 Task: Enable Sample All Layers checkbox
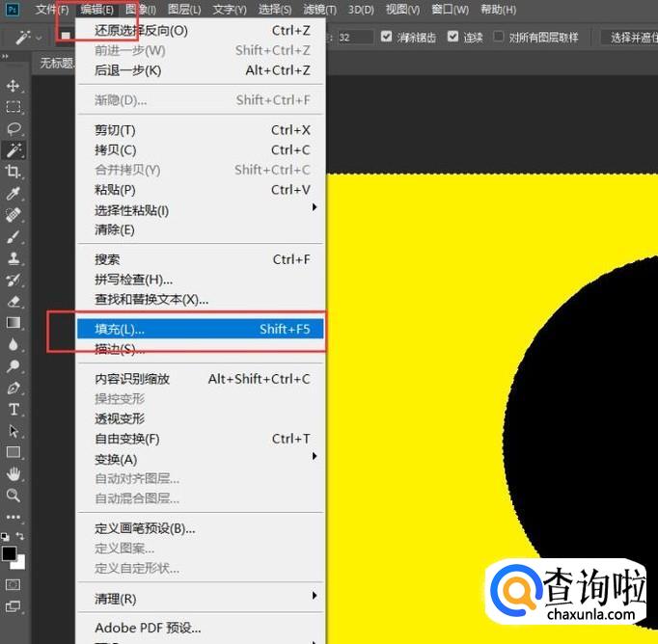[x=498, y=37]
